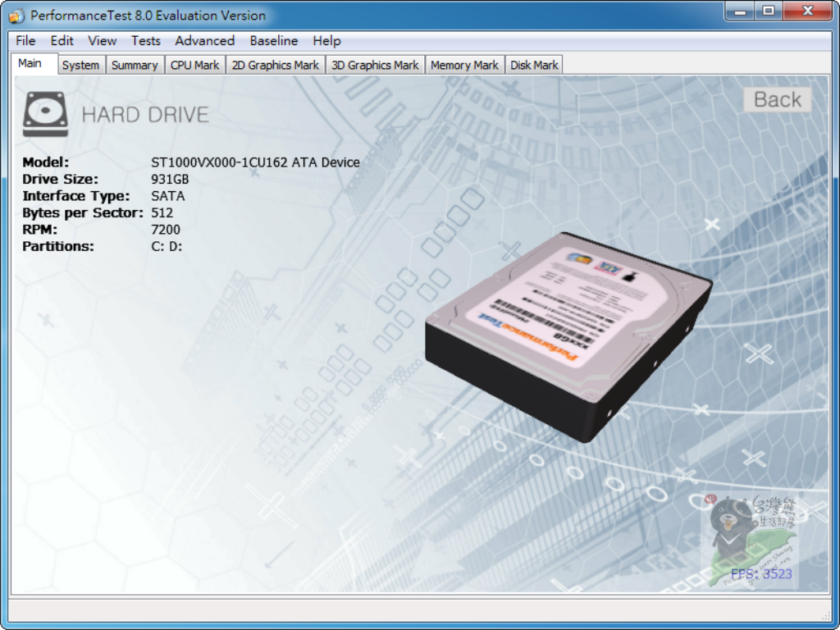This screenshot has height=630, width=840.
Task: Switch to the System tab
Action: pos(81,65)
